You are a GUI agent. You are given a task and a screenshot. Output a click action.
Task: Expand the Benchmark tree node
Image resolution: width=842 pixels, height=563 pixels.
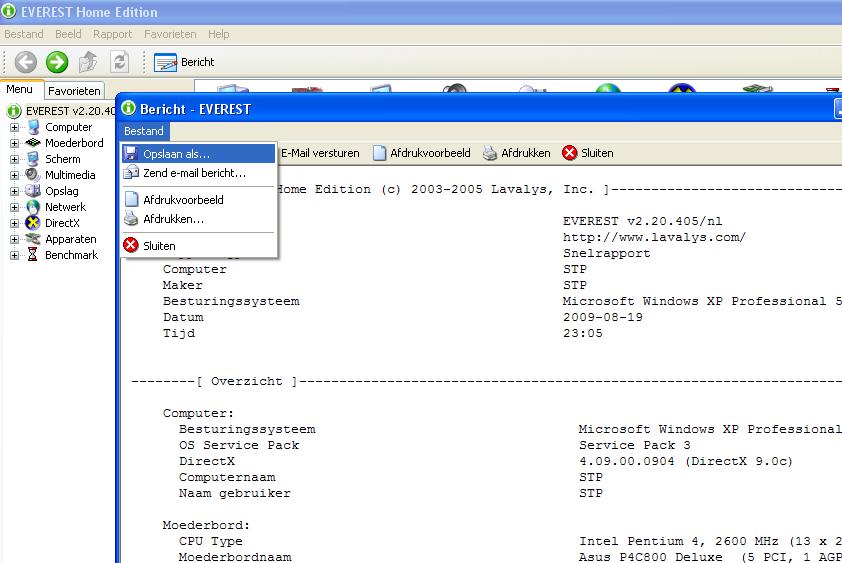(x=14, y=255)
